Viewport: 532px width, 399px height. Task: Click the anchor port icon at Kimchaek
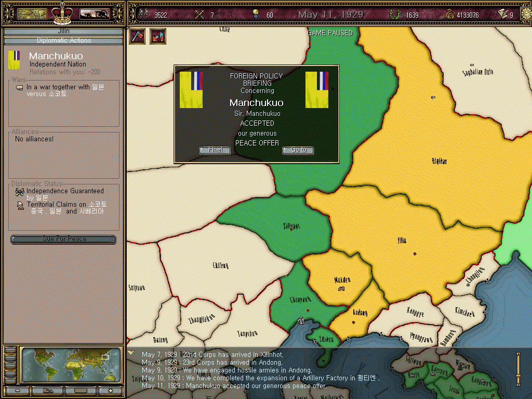[485, 312]
